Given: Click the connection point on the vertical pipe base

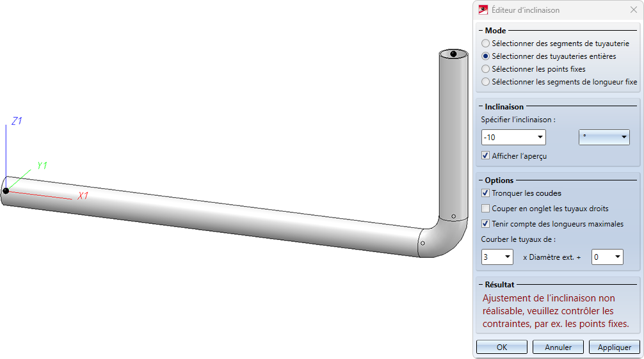Looking at the screenshot, I should click(x=453, y=216).
